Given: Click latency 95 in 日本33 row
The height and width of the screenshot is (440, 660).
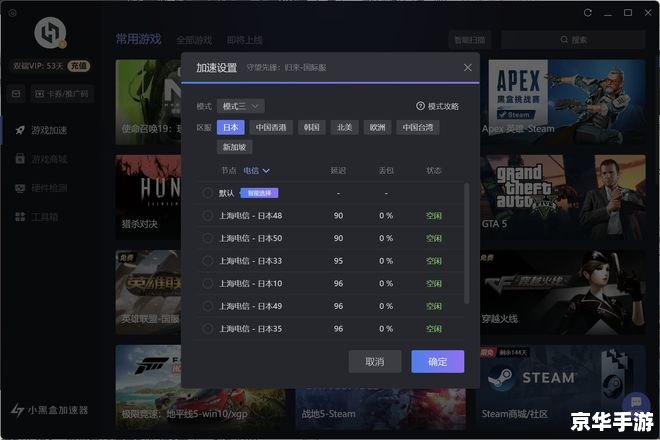Looking at the screenshot, I should click(338, 261).
